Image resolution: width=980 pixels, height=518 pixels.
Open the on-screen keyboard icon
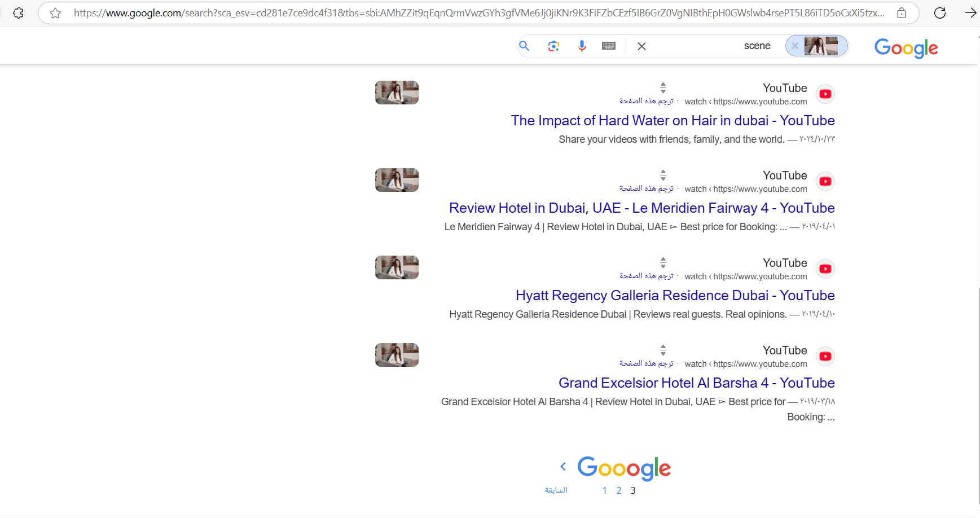point(609,46)
